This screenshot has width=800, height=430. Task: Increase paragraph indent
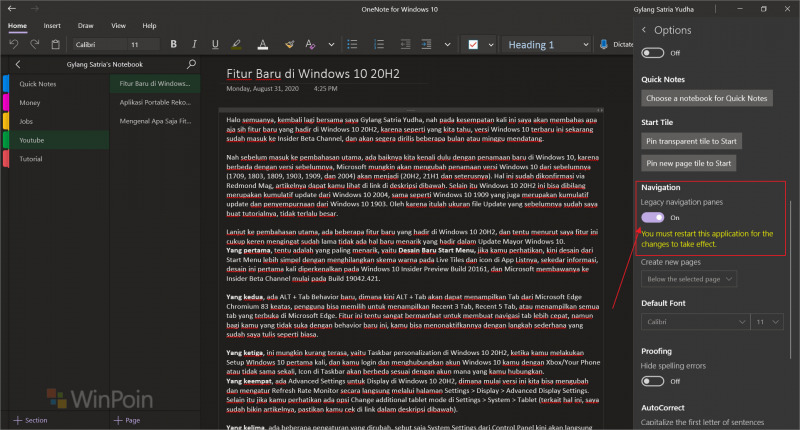coord(426,44)
